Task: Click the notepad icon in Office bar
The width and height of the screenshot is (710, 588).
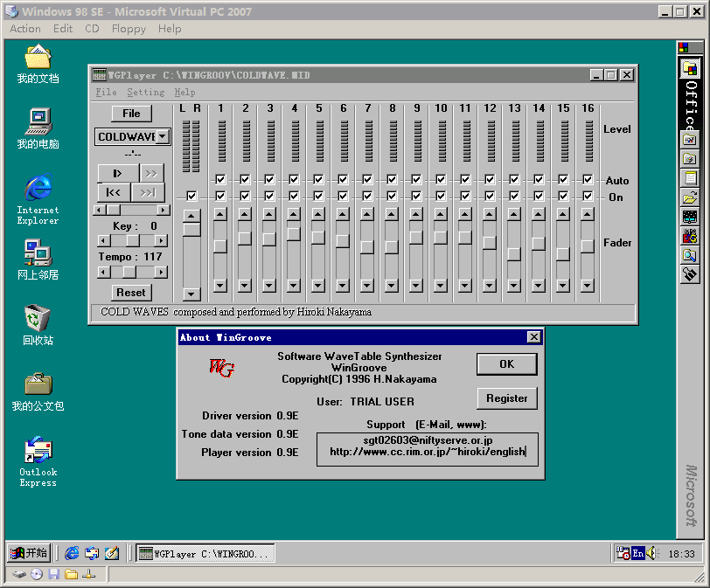Action: point(690,178)
